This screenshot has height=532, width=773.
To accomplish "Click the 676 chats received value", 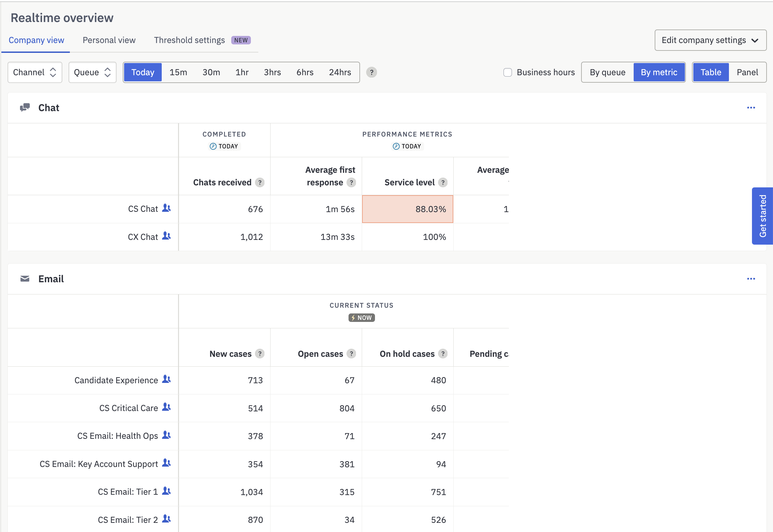I will tap(255, 209).
